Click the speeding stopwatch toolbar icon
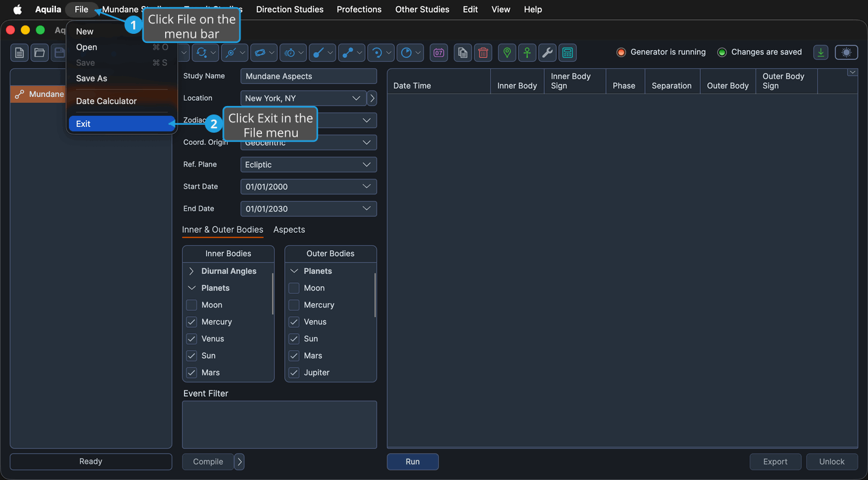This screenshot has width=868, height=480. pyautogui.click(x=289, y=53)
